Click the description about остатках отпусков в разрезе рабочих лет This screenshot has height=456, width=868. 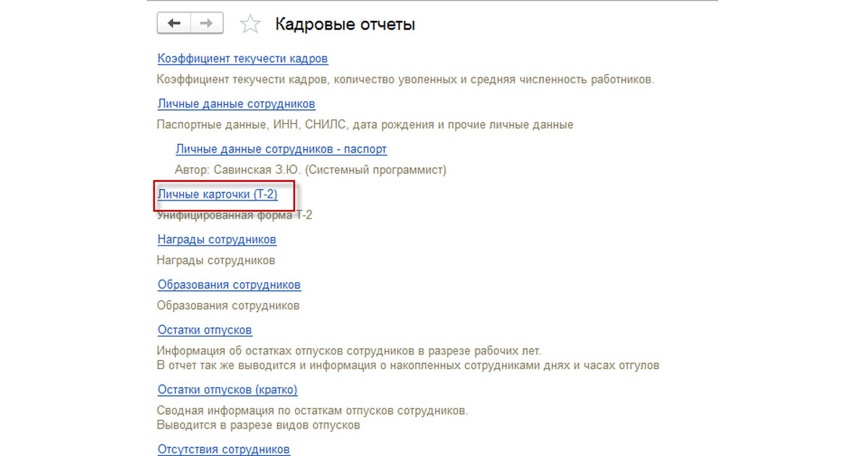point(349,351)
